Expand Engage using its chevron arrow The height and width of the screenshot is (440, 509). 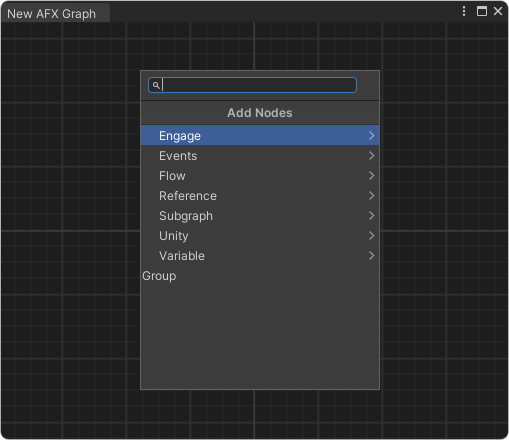click(x=372, y=135)
